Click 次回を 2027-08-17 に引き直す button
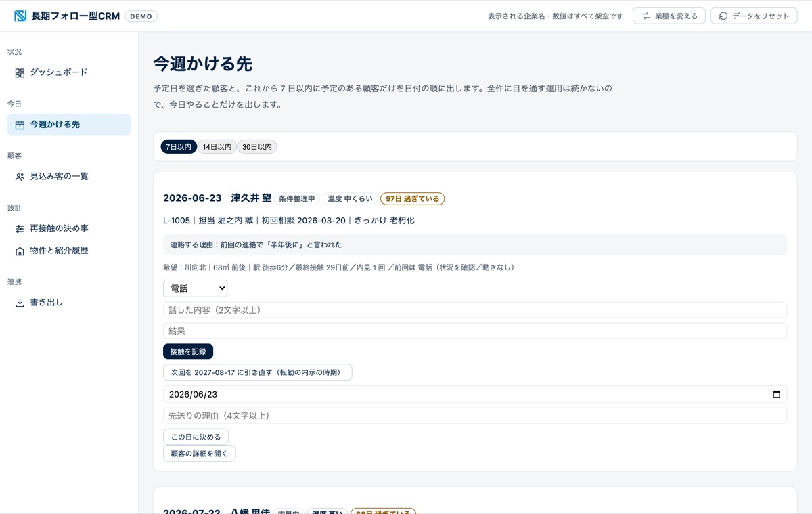The width and height of the screenshot is (812, 514). [x=258, y=372]
